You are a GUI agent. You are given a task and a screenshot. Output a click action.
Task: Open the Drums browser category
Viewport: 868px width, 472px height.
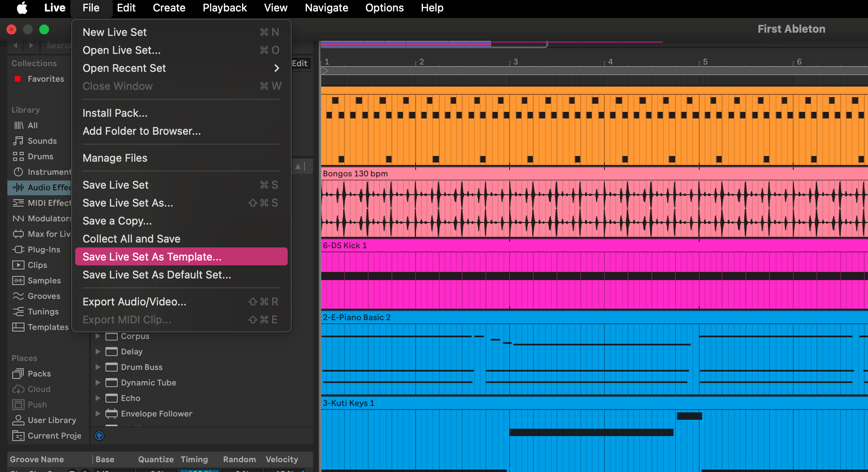click(40, 156)
